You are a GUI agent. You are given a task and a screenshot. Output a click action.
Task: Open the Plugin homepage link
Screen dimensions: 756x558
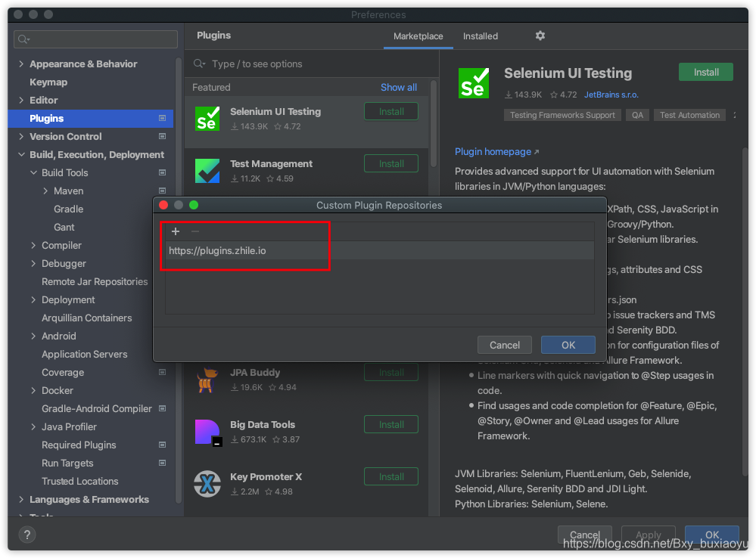[x=492, y=151]
